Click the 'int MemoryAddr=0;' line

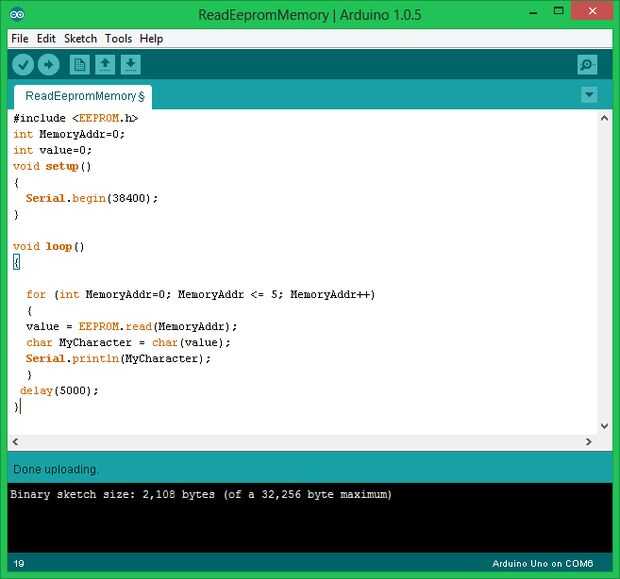pyautogui.click(x=69, y=134)
